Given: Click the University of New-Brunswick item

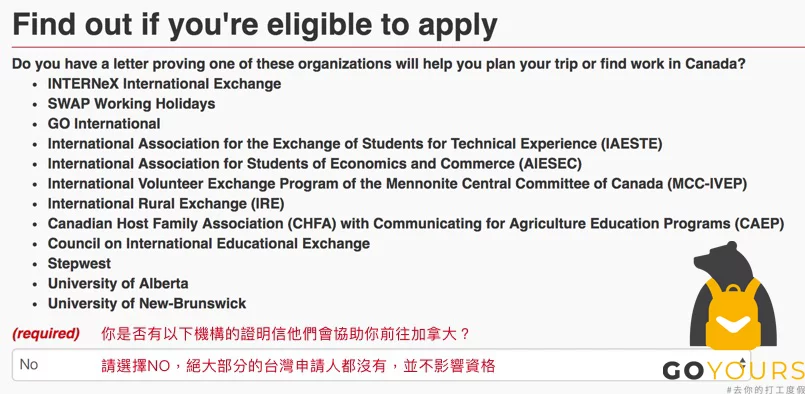Looking at the screenshot, I should click(x=147, y=304).
